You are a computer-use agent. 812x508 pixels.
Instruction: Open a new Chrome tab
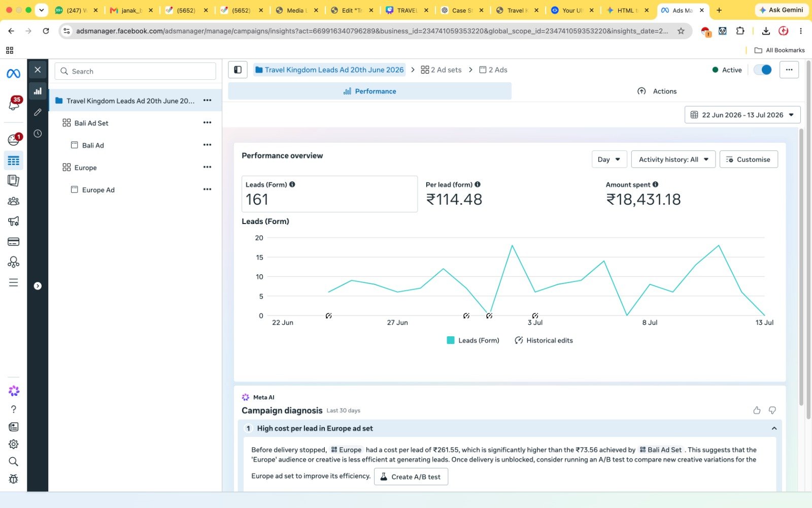[x=719, y=10]
